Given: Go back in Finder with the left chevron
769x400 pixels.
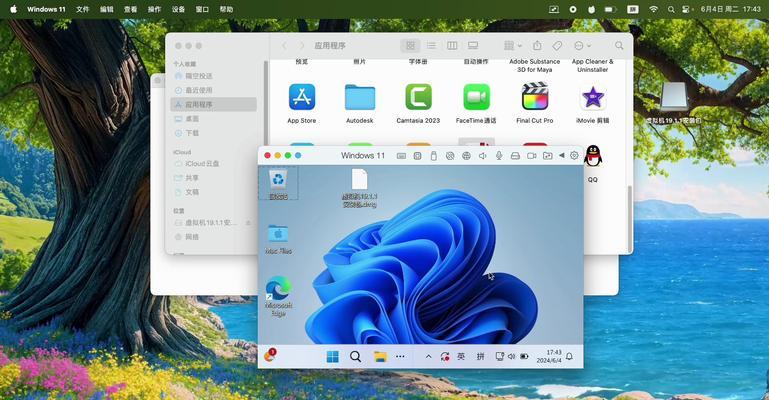Looking at the screenshot, I should click(284, 46).
